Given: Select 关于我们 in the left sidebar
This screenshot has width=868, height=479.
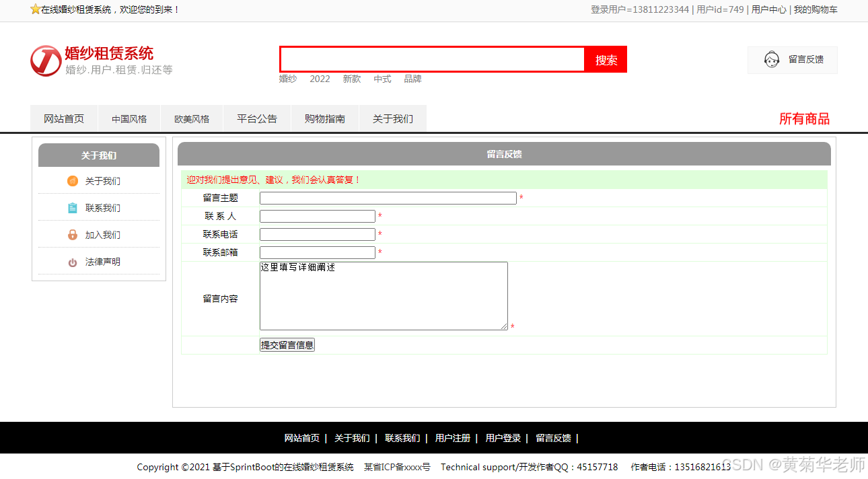Looking at the screenshot, I should tap(102, 181).
